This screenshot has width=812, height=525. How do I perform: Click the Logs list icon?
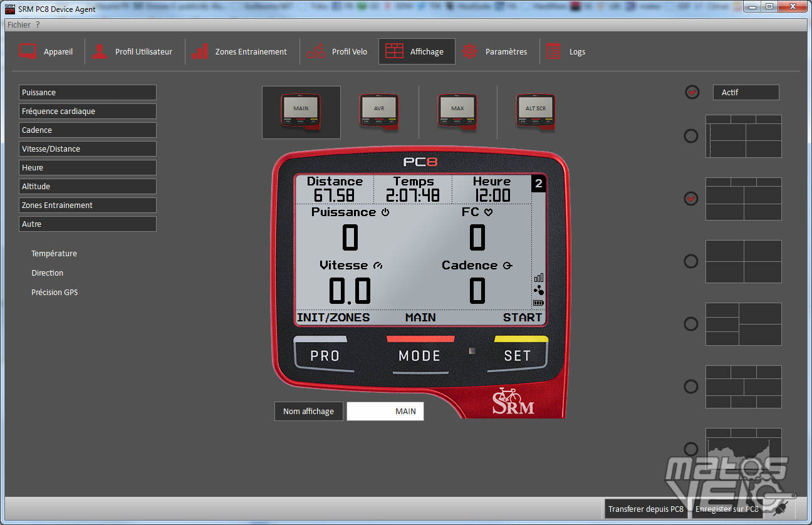pyautogui.click(x=553, y=51)
